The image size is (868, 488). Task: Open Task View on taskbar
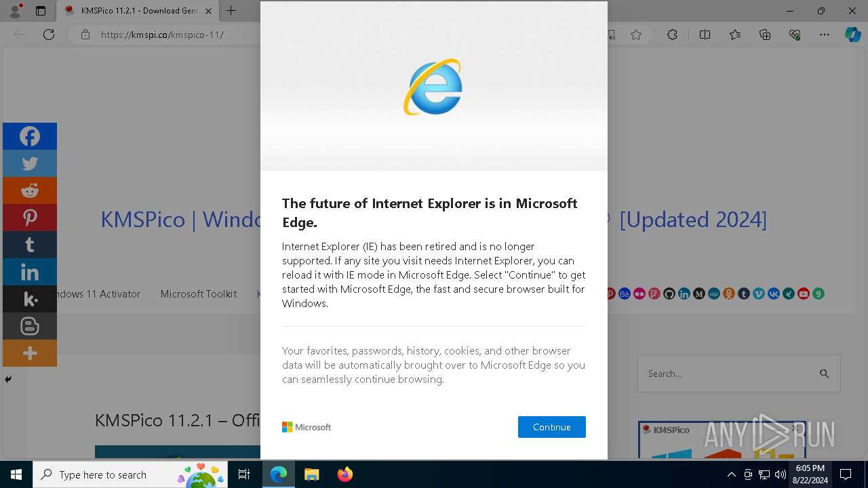tap(245, 474)
